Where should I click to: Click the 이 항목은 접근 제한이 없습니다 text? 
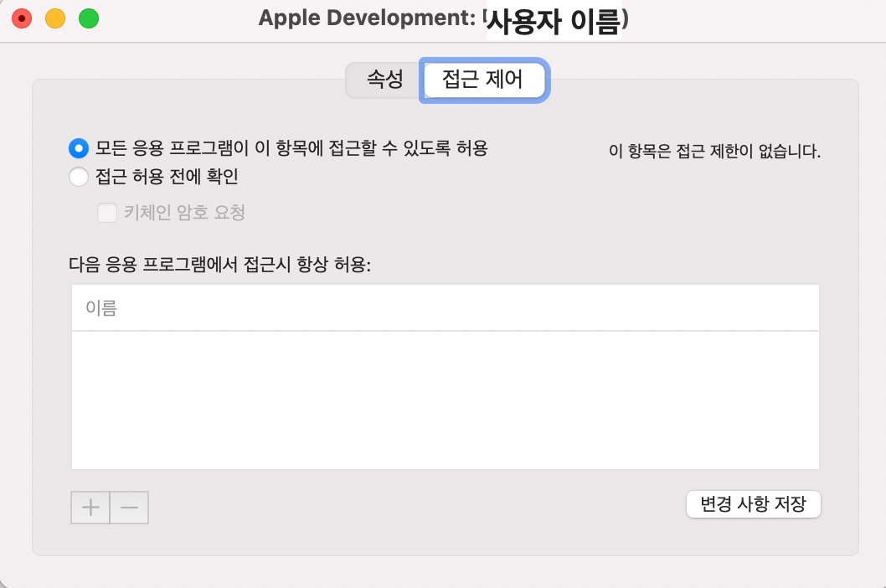pyautogui.click(x=715, y=152)
